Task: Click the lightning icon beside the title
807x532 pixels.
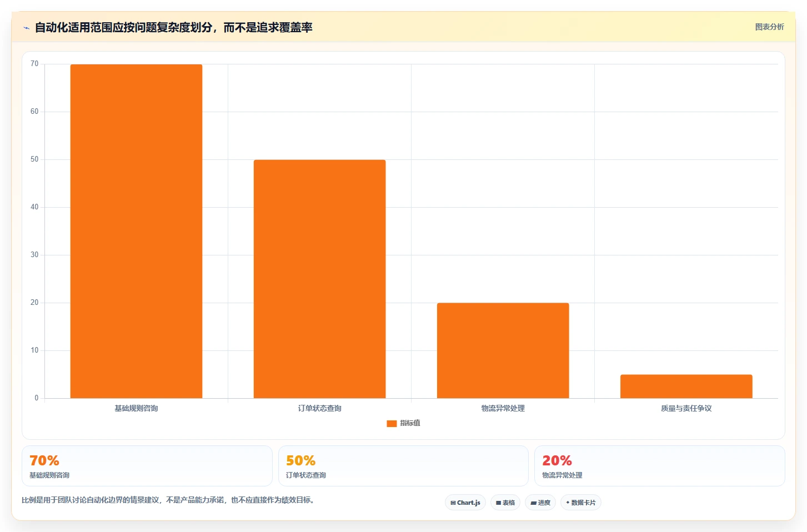Action: pyautogui.click(x=26, y=28)
